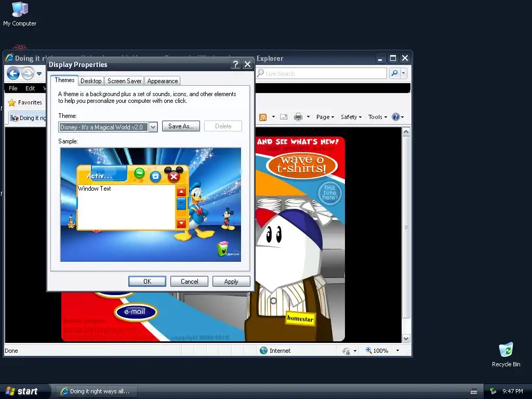
Task: Switch to the Appearance tab
Action: pyautogui.click(x=163, y=81)
